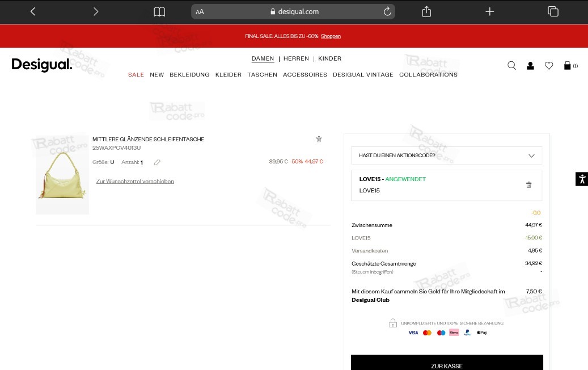Remove the Schleifentasche item with trash icon
Screen dimensions: 588x370
319,139
